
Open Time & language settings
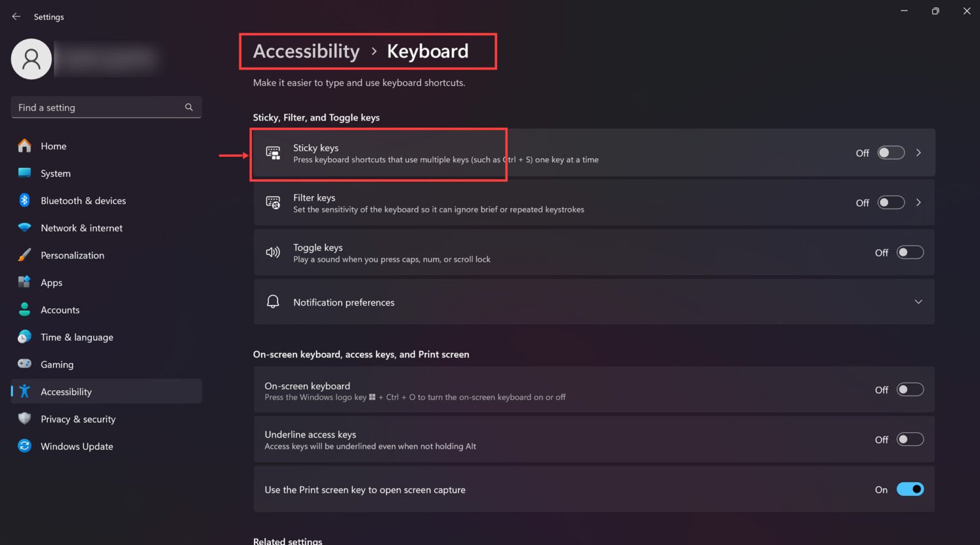point(77,337)
